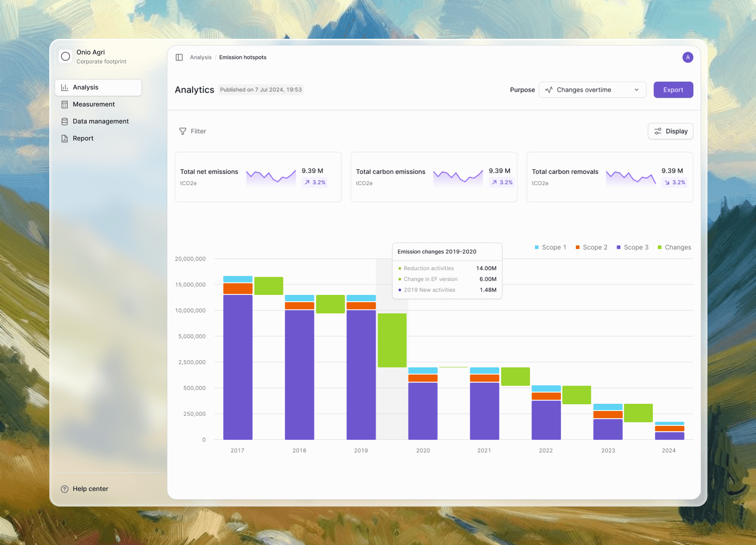Screen dimensions: 756x545
Task: Click the Filter funnel icon
Action: [x=183, y=131]
